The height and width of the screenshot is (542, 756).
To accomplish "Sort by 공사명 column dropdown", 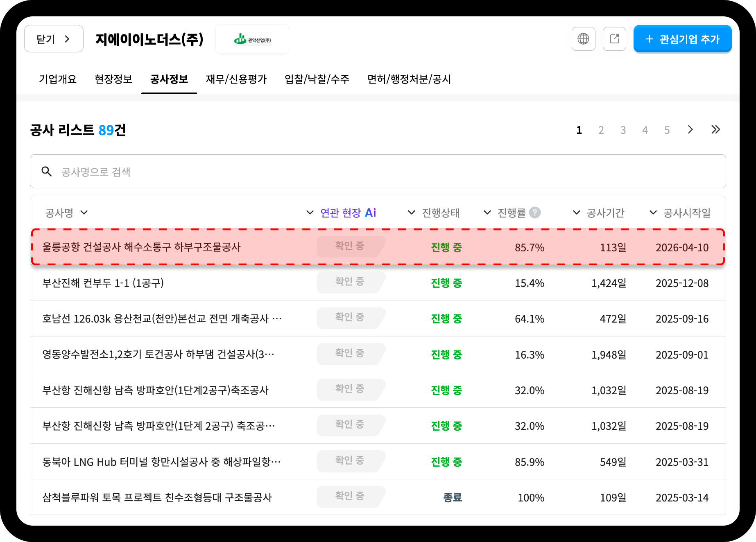I will click(66, 213).
